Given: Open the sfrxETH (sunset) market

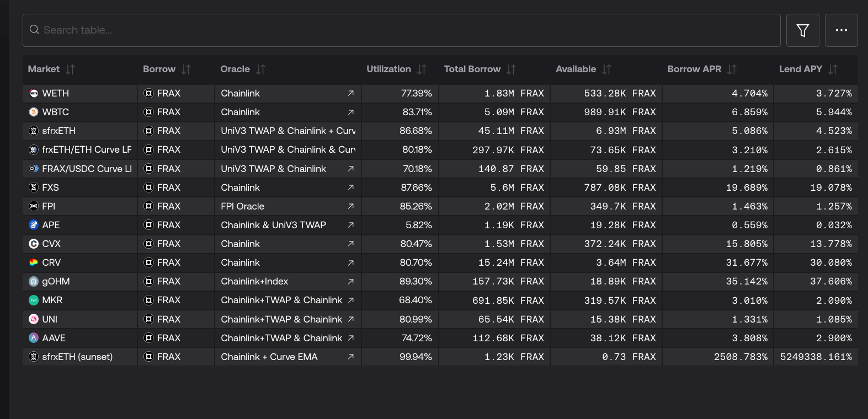Looking at the screenshot, I should 77,357.
